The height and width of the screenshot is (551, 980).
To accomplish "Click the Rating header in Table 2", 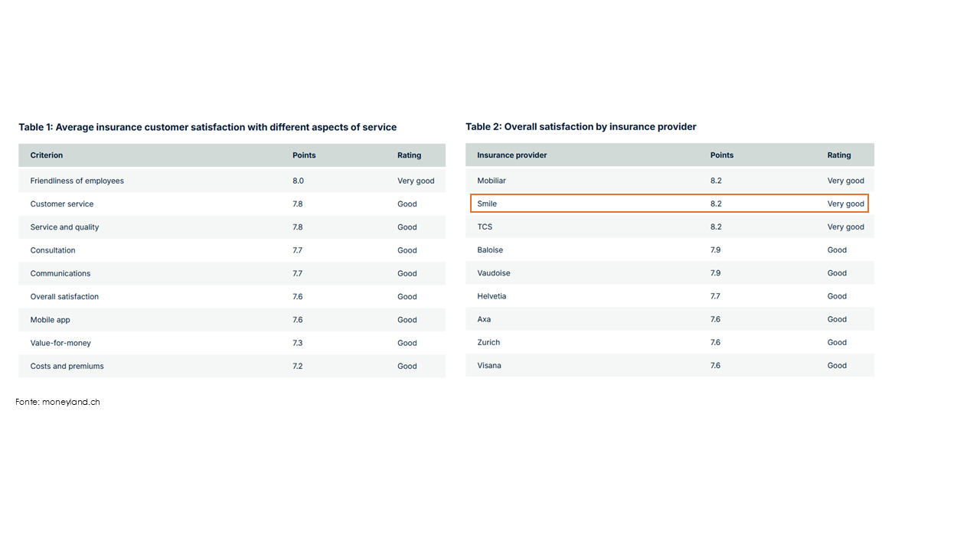I will pos(838,155).
